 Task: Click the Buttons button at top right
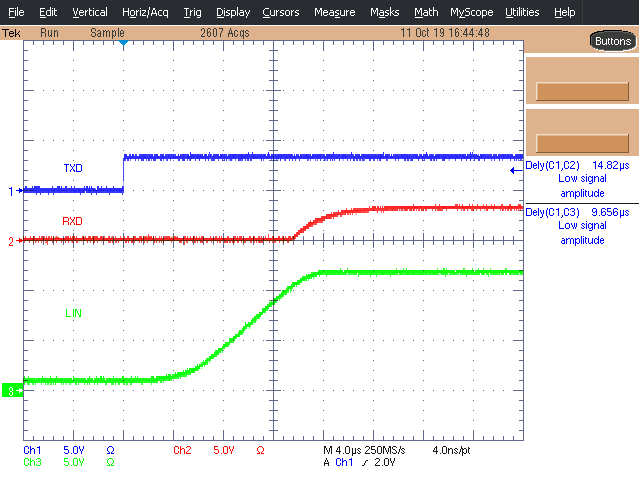pyautogui.click(x=611, y=41)
